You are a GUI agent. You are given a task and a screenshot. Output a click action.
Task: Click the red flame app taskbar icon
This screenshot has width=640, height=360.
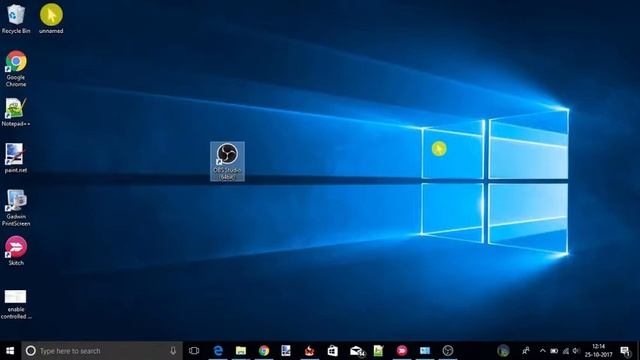309,351
